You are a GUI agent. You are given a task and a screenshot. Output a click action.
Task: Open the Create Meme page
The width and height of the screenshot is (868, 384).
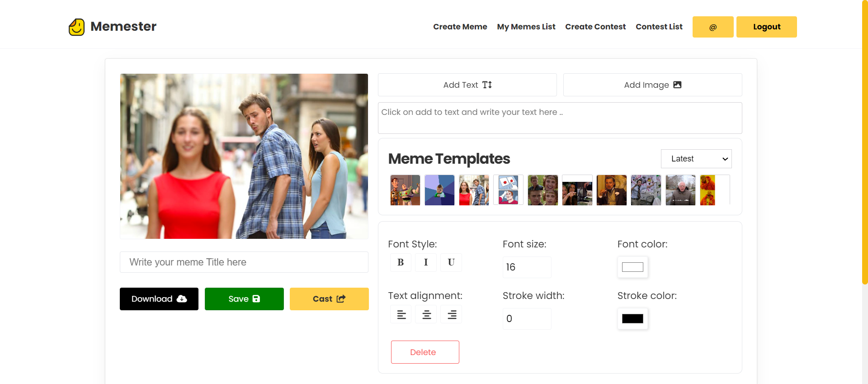[x=460, y=27]
